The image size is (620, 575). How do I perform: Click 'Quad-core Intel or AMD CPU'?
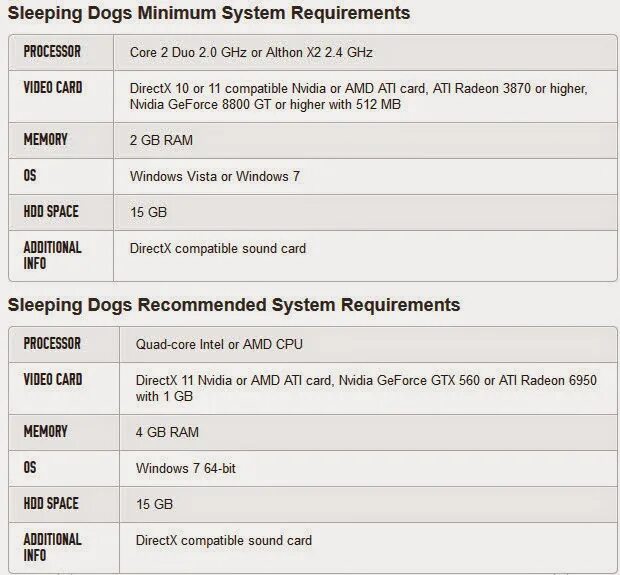point(219,344)
